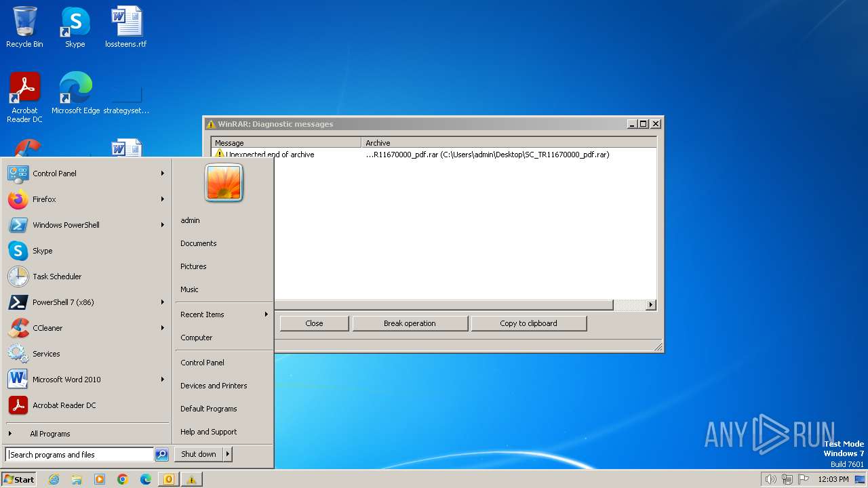Click the horizontal scrollbar right arrow in WinRAR
Viewport: 868px width, 488px height.
tap(651, 305)
